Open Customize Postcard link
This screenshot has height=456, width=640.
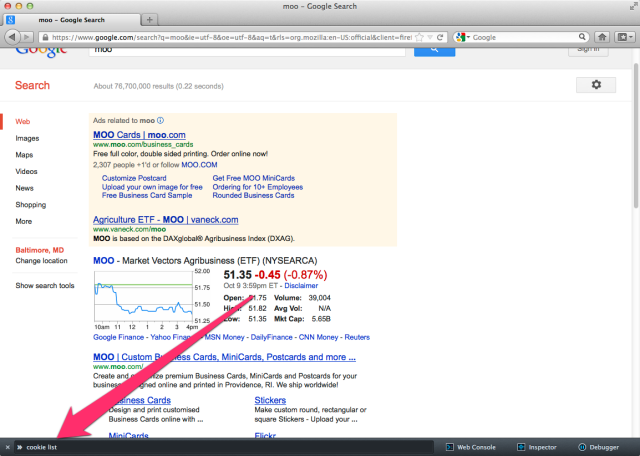(x=134, y=178)
